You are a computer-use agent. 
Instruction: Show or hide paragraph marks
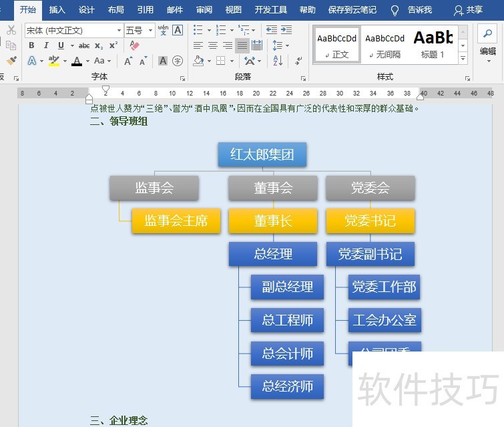coord(298,61)
